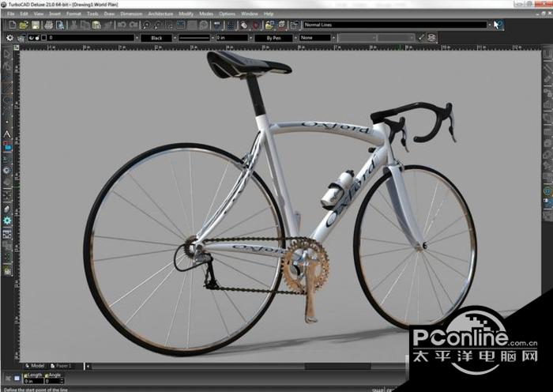Click the context Help cursor icon

(498, 24)
